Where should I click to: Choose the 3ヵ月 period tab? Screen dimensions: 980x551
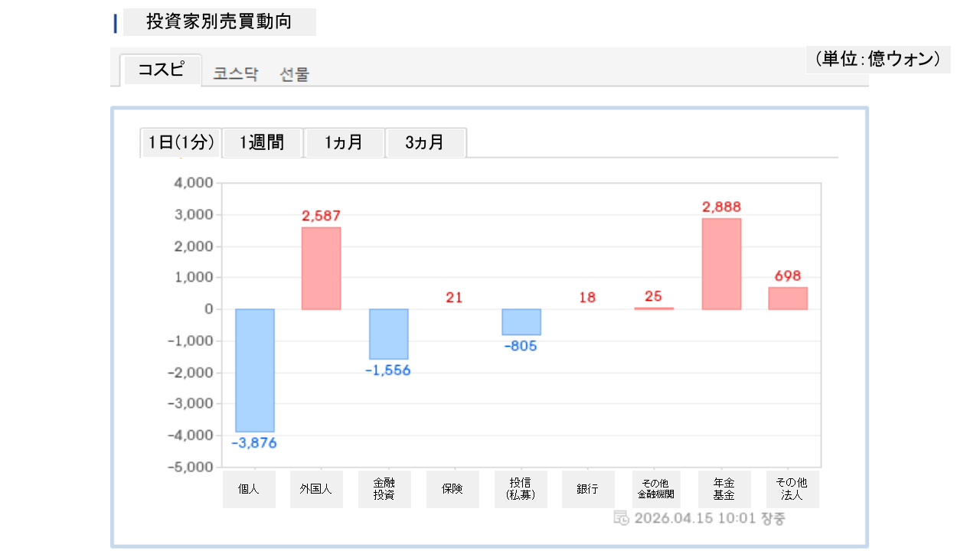pyautogui.click(x=425, y=142)
